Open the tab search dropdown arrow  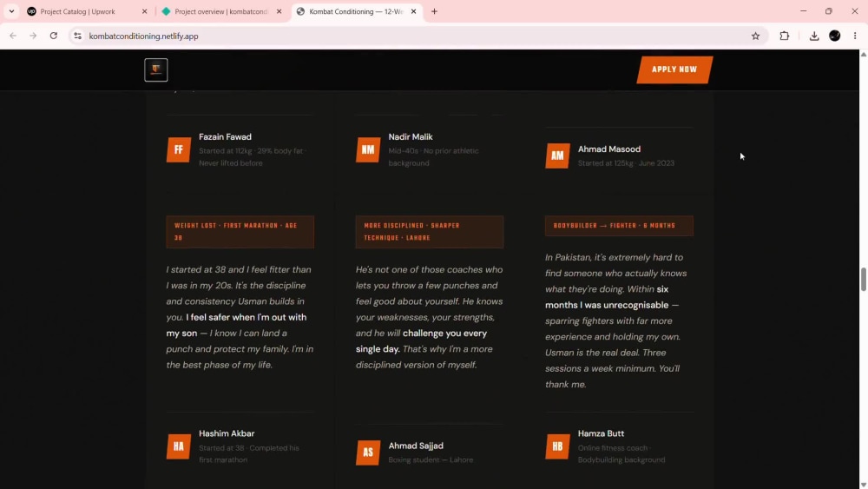(11, 11)
